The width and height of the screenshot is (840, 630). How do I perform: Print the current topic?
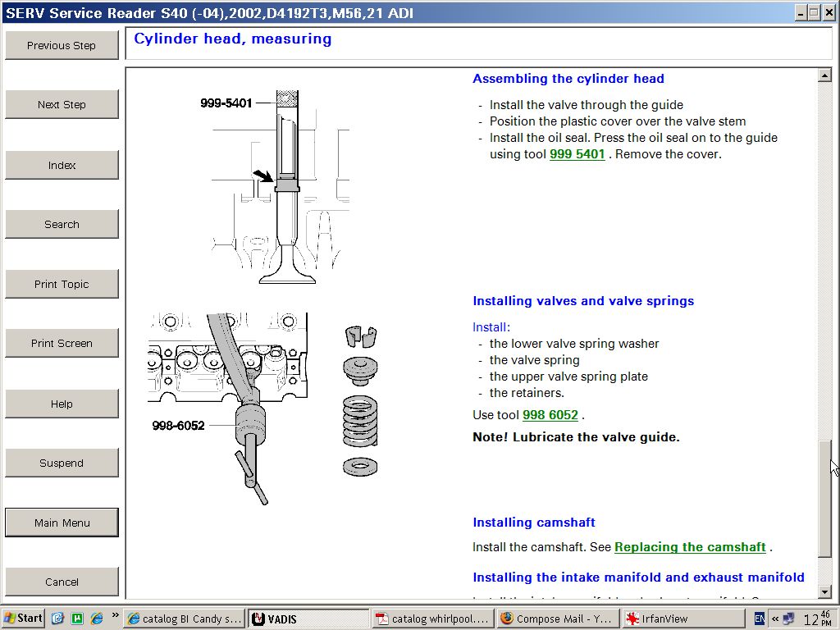[x=62, y=284]
